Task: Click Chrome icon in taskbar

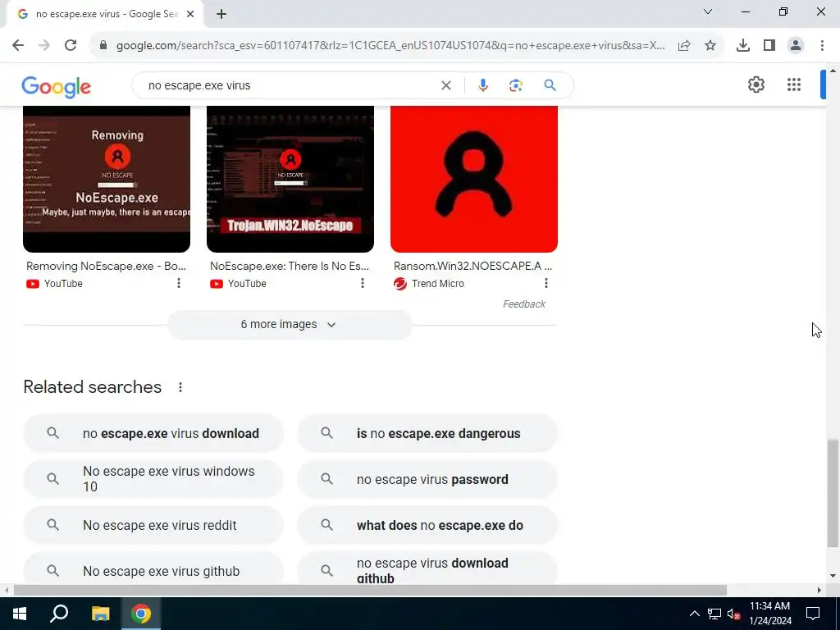Action: pos(141,614)
